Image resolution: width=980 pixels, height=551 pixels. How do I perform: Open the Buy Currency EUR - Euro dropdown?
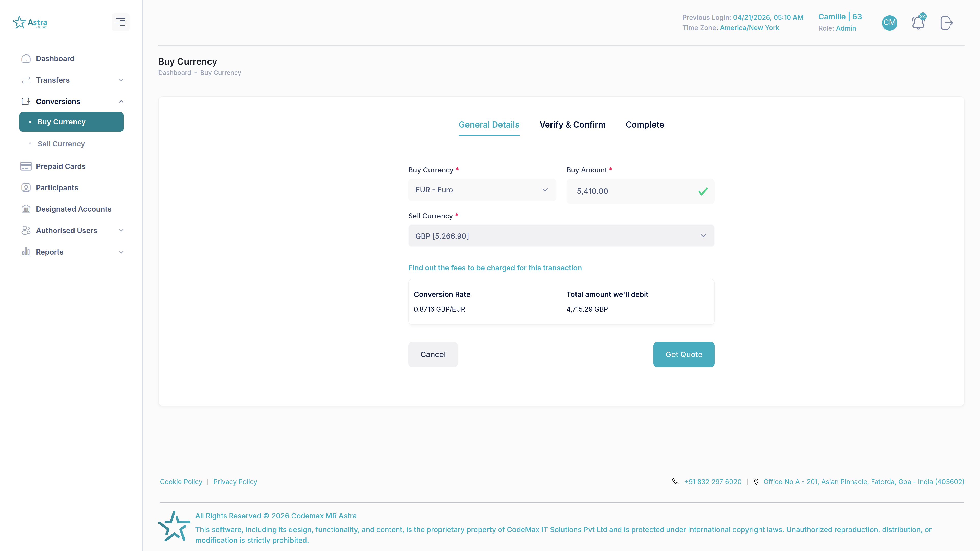482,190
